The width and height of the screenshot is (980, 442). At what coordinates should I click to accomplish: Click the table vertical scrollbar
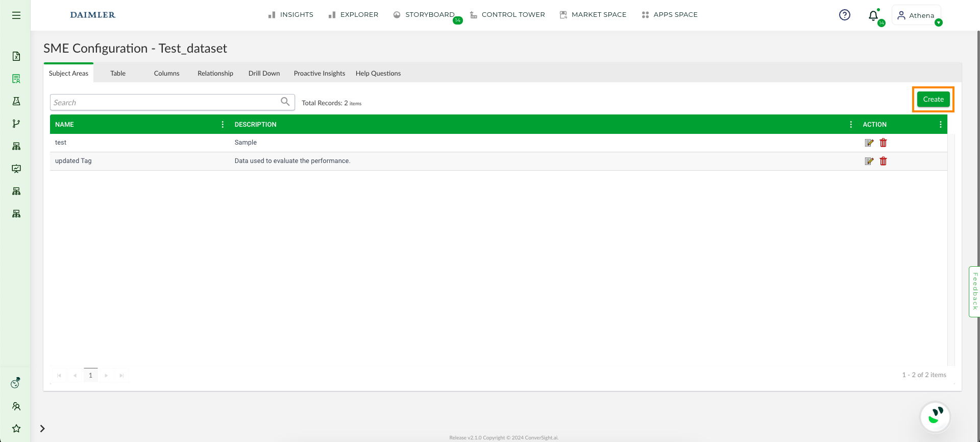pyautogui.click(x=951, y=250)
